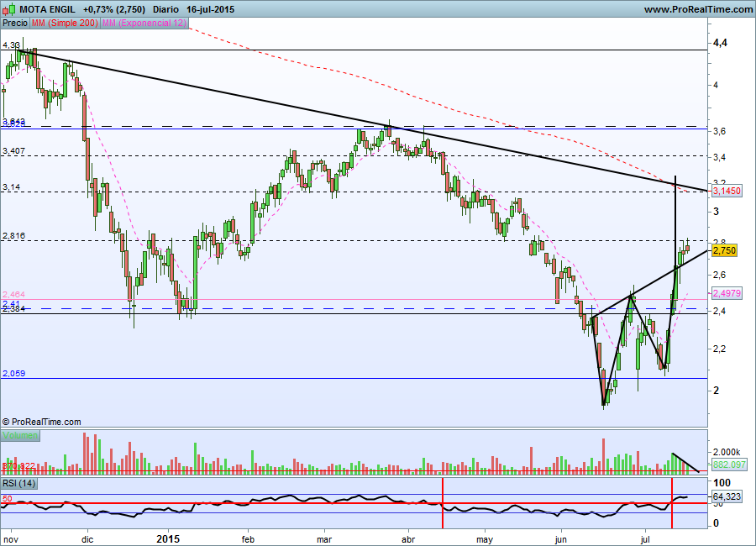
Task: Click the 3,14 horizontal level label
Action: tap(11, 187)
